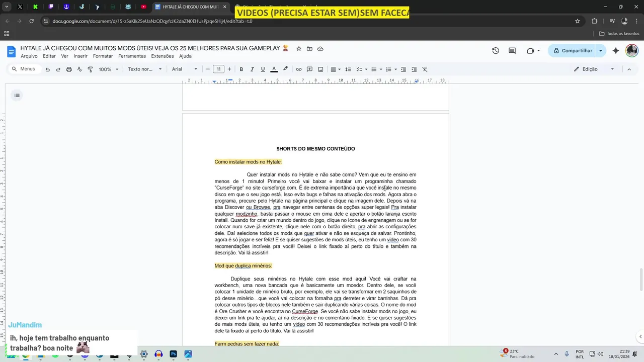
Task: Search menus with the Menus box
Action: tap(25, 69)
